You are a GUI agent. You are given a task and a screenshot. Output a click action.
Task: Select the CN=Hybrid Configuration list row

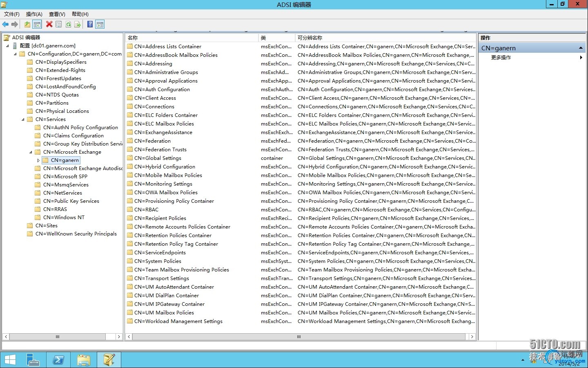pyautogui.click(x=301, y=166)
